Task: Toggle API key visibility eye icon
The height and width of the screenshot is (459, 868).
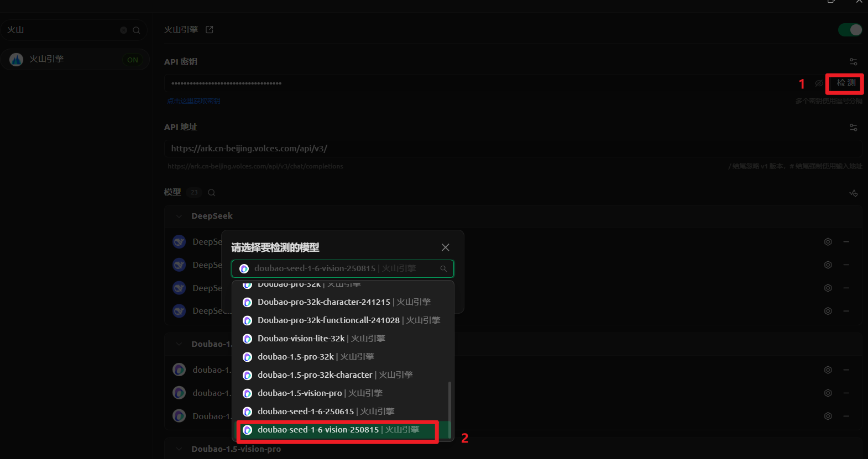Action: click(x=819, y=83)
